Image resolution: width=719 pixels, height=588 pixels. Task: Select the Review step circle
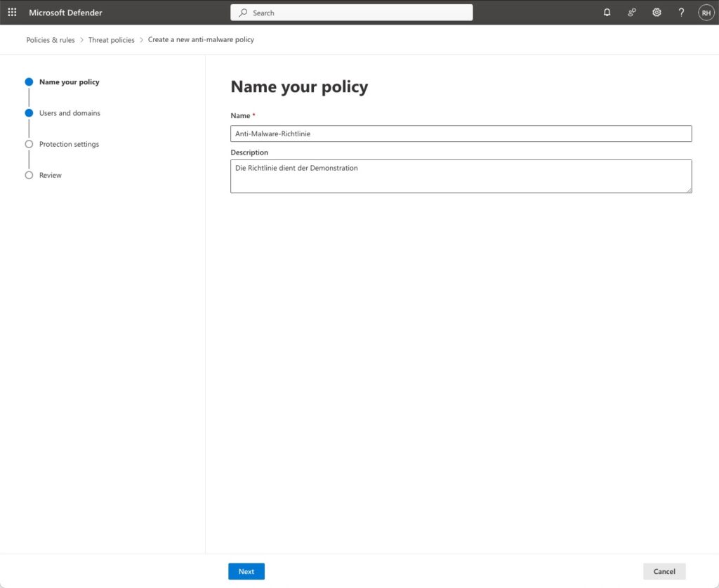[29, 175]
